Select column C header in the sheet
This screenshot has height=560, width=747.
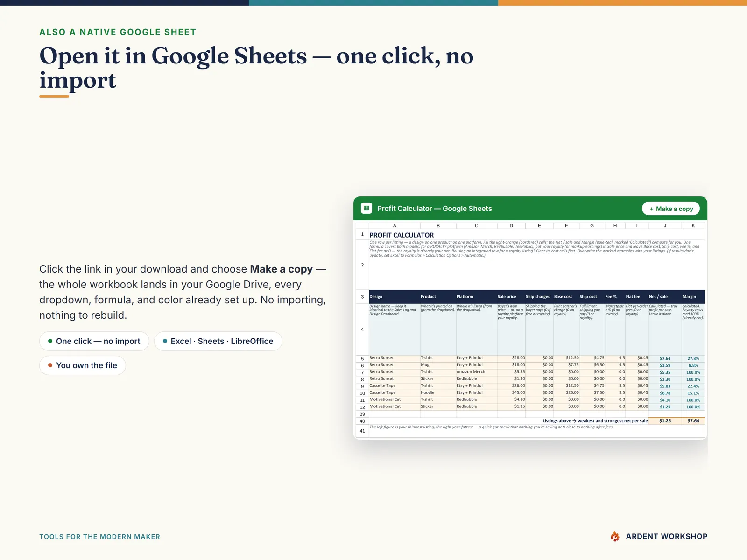476,226
